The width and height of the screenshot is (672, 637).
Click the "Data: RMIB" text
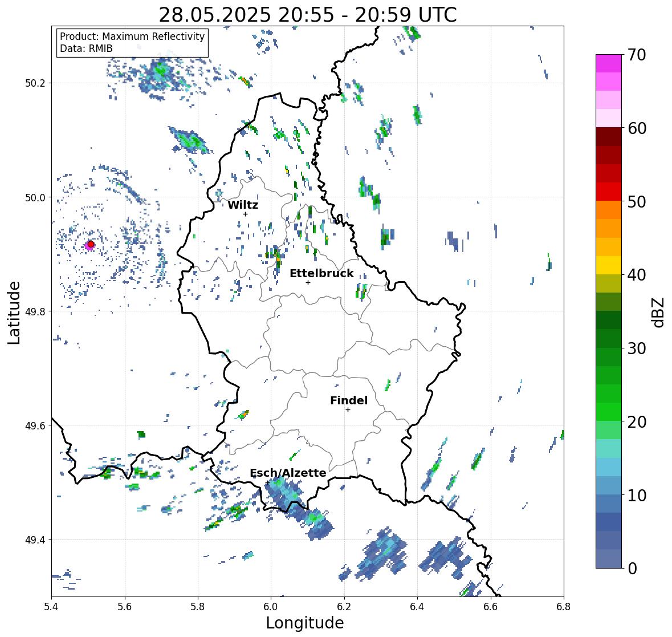[x=86, y=48]
